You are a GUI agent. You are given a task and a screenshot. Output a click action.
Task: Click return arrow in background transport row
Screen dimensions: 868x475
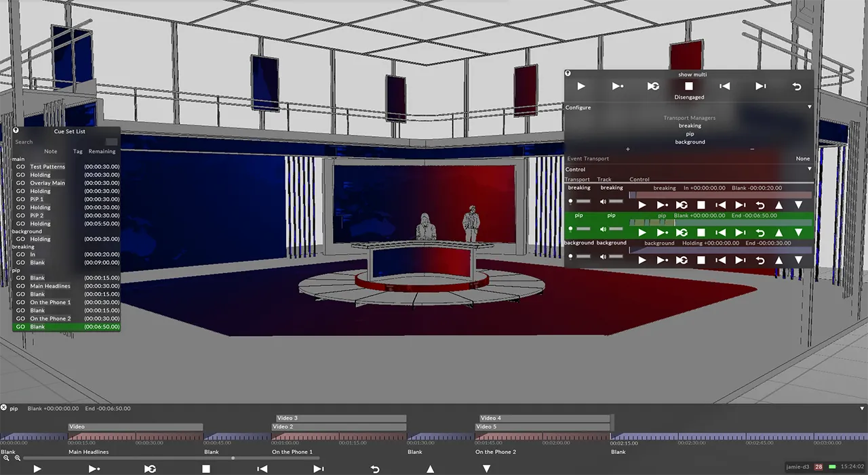point(760,260)
